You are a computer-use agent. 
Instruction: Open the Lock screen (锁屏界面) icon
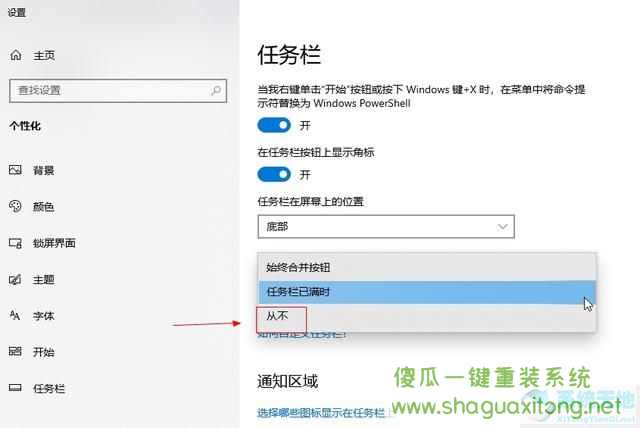(15, 243)
